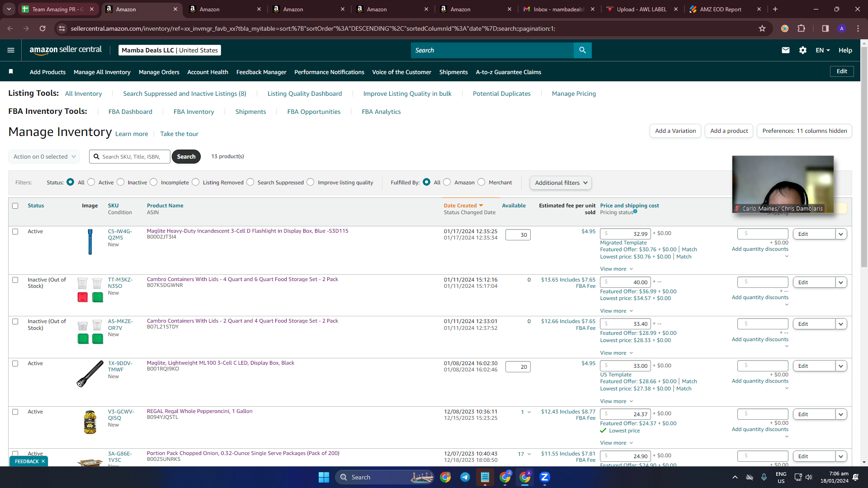The image size is (868, 488).
Task: Open the Windows Start menu
Action: (x=324, y=477)
